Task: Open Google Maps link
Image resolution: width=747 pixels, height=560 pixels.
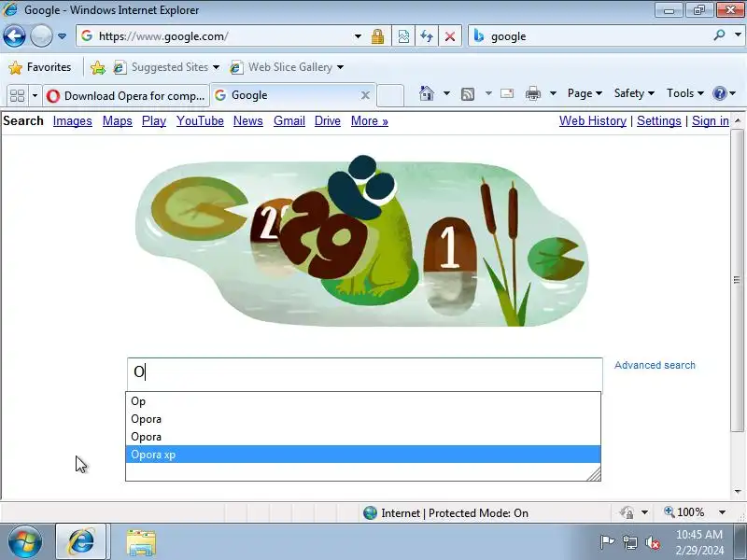Action: (118, 121)
